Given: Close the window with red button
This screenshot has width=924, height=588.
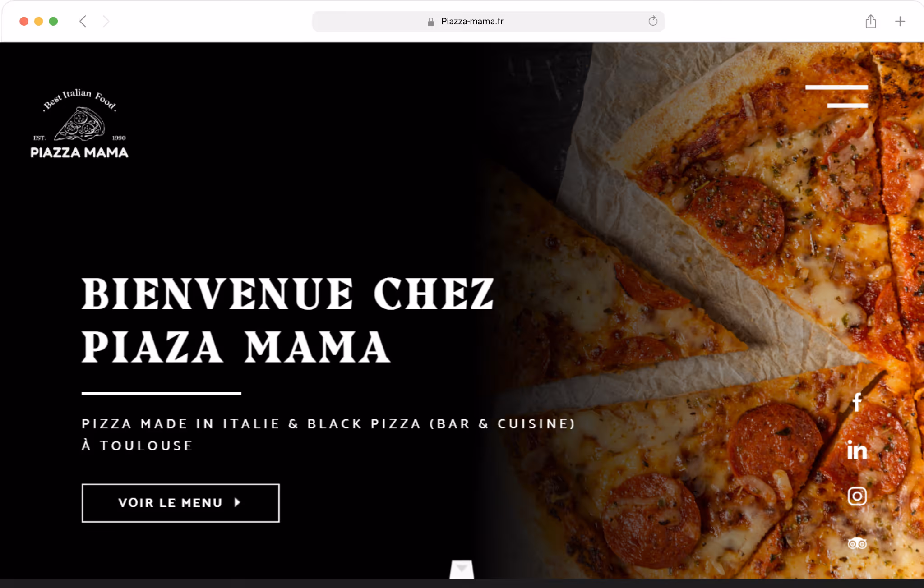Looking at the screenshot, I should (24, 21).
